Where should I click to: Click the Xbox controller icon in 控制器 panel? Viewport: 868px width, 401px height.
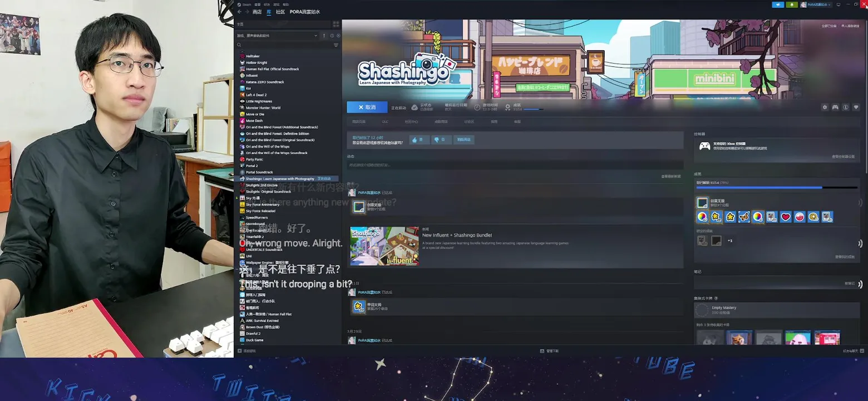(x=704, y=146)
